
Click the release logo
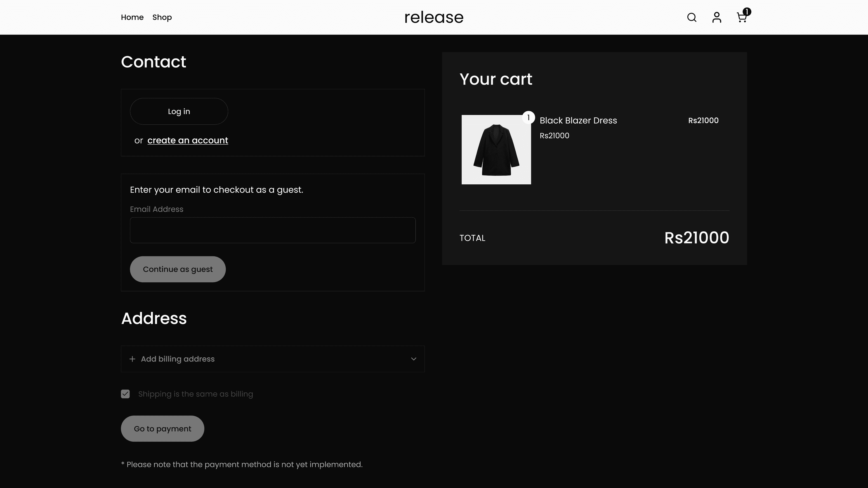tap(434, 17)
